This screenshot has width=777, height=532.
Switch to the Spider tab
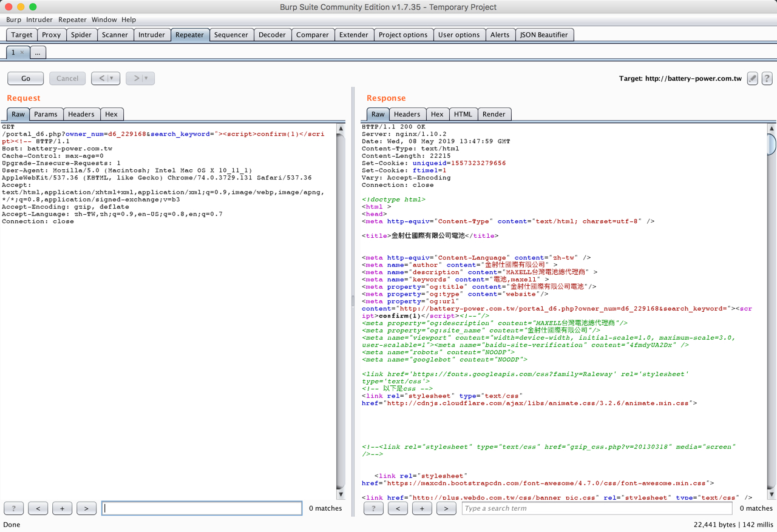tap(81, 35)
